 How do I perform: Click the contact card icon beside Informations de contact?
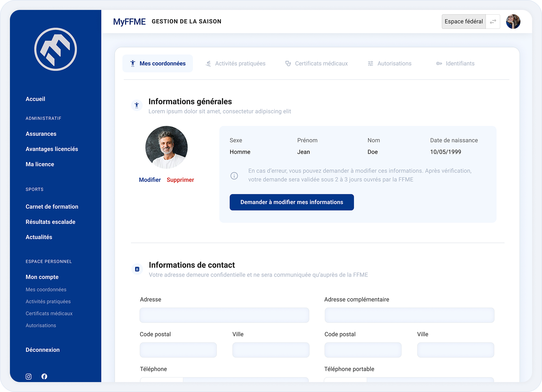coord(137,269)
